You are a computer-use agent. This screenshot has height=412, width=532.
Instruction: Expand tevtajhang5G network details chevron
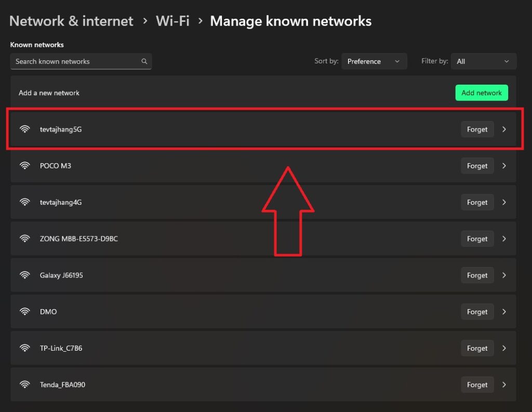[x=504, y=129]
